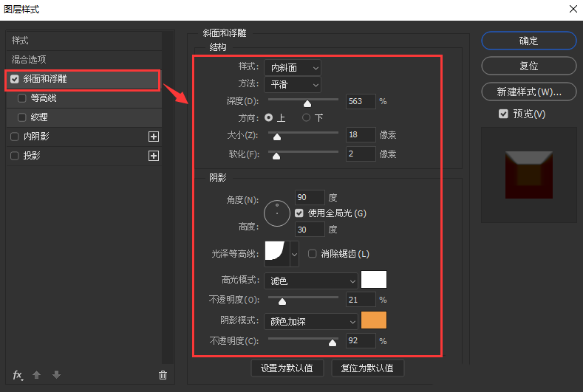Click highlight 不透明度(O) slider handle
This screenshot has height=392, width=583.
(x=282, y=301)
